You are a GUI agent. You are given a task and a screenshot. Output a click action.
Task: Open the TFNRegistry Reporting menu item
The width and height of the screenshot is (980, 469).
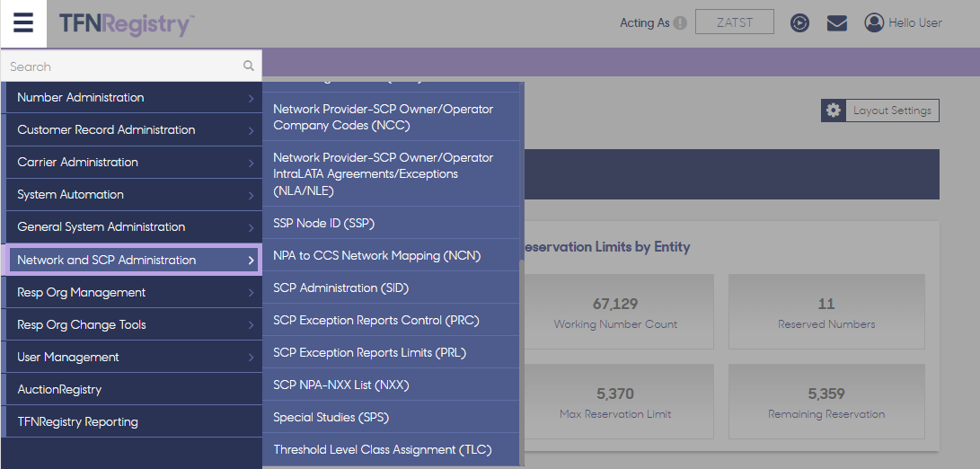coord(134,421)
